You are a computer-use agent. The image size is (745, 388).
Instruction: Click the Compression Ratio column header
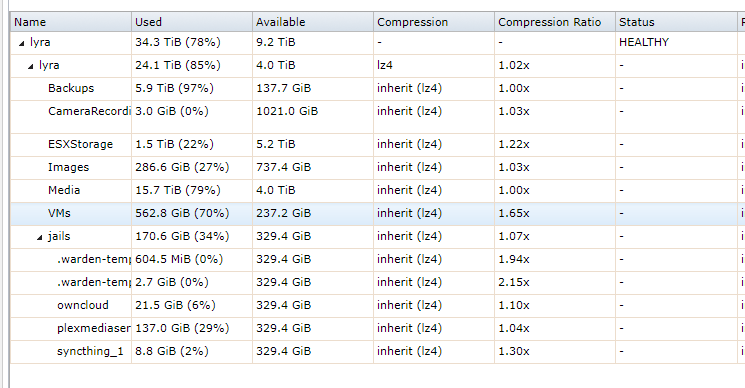[x=555, y=22]
